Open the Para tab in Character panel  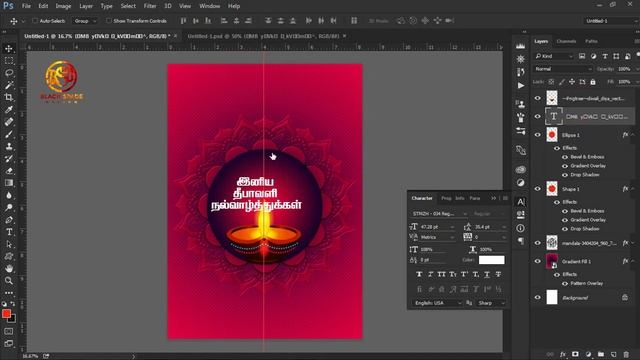coord(474,198)
